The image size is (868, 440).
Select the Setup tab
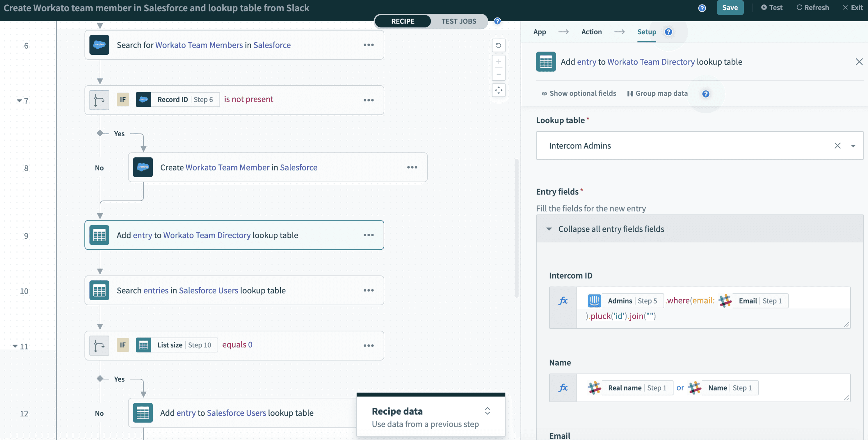tap(647, 32)
